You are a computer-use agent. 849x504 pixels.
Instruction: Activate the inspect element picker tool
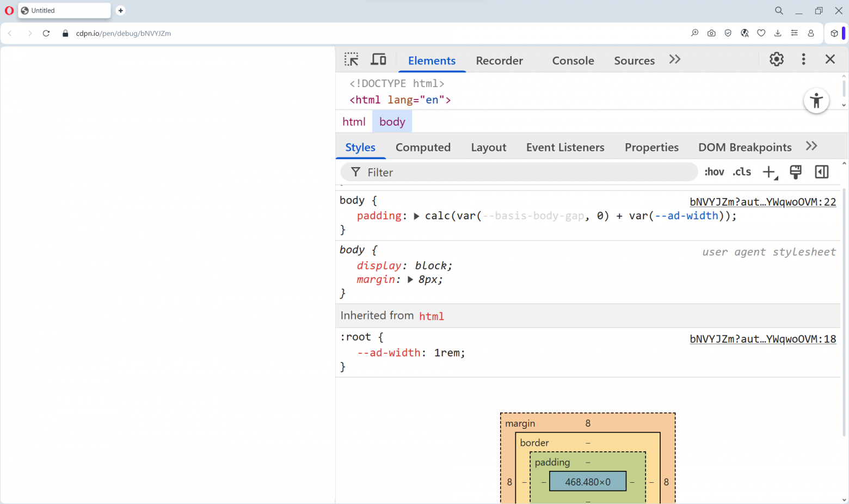click(x=352, y=59)
